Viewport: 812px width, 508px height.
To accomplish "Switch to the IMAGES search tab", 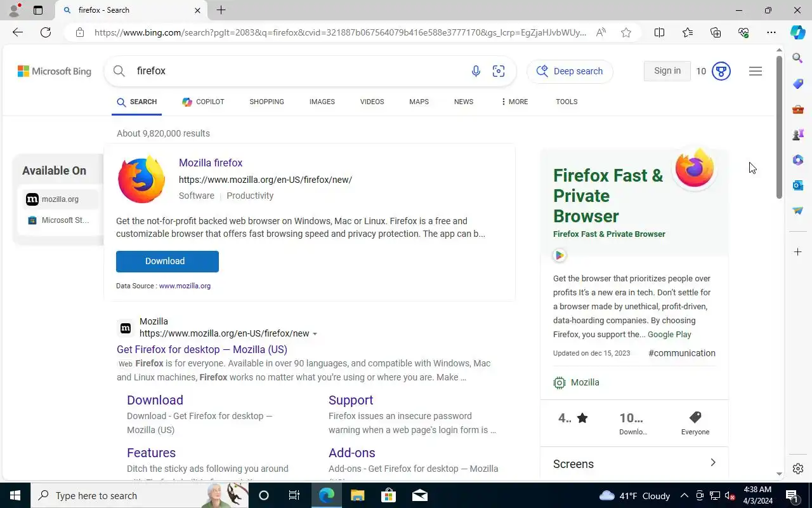I will click(322, 102).
